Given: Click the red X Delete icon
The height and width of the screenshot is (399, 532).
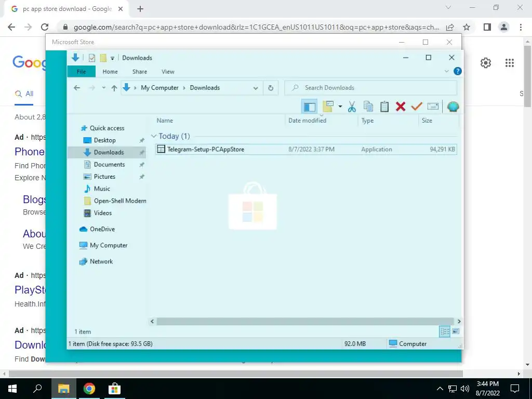Looking at the screenshot, I should (x=401, y=107).
